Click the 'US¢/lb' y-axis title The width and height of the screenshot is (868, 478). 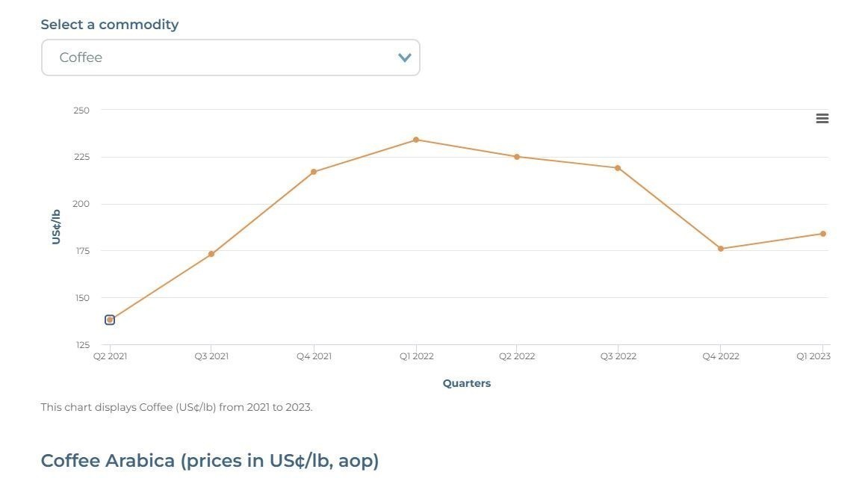pyautogui.click(x=56, y=226)
